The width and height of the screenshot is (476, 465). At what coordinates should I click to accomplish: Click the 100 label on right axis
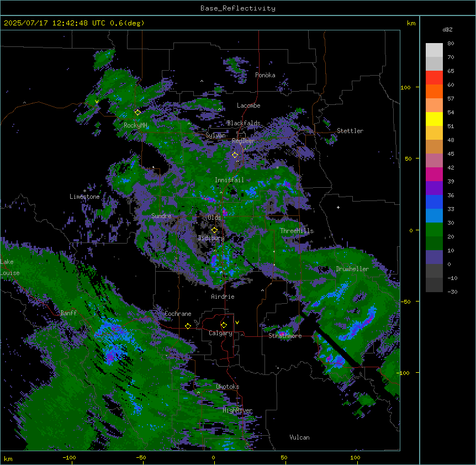pyautogui.click(x=405, y=87)
